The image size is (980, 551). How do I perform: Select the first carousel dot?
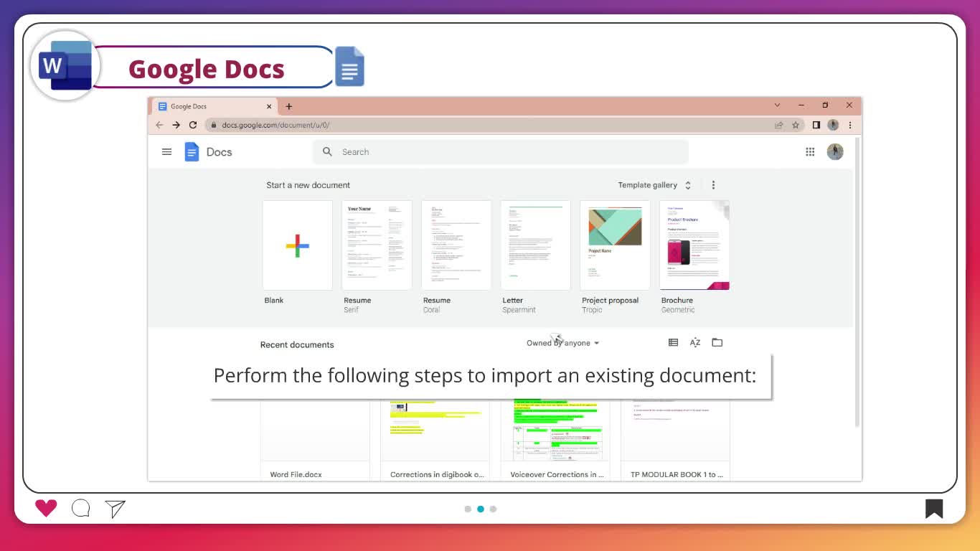468,509
